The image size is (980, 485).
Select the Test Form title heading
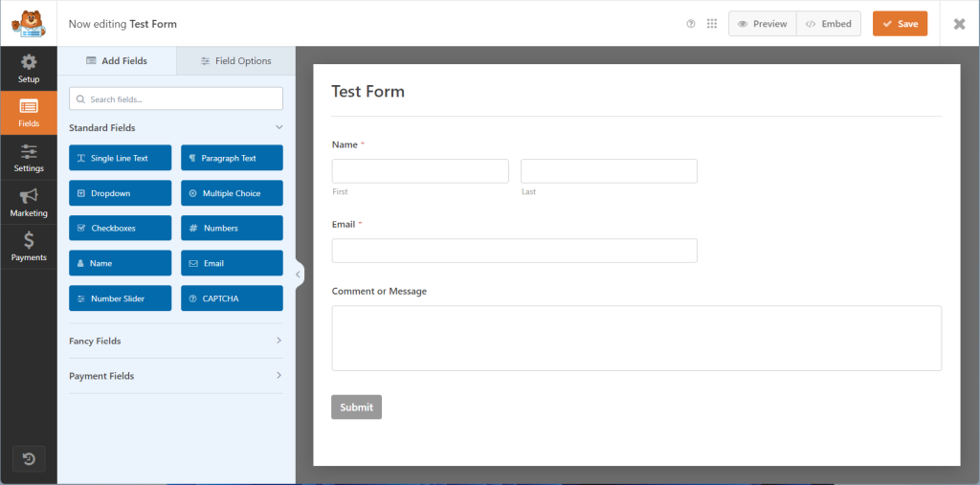[368, 91]
